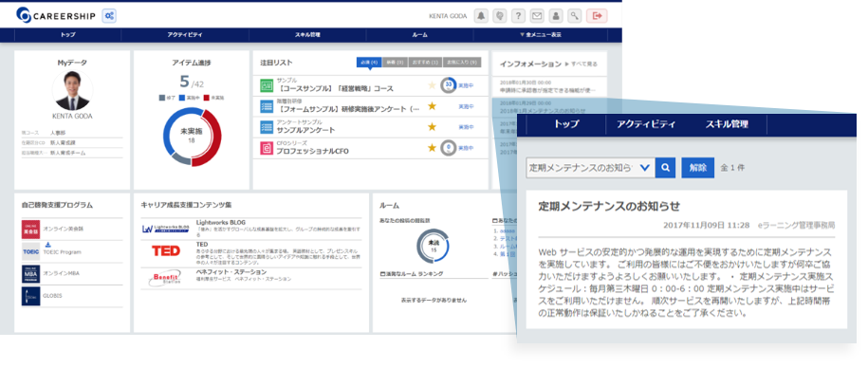This screenshot has width=868, height=368.
Task: Click the 33% progress ring of 経営戦略コース
Action: (x=448, y=85)
